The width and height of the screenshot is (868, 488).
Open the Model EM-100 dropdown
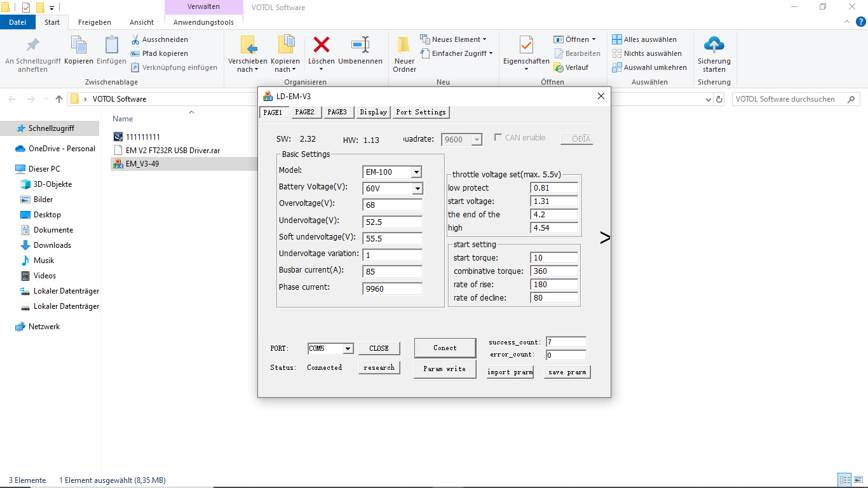[416, 172]
